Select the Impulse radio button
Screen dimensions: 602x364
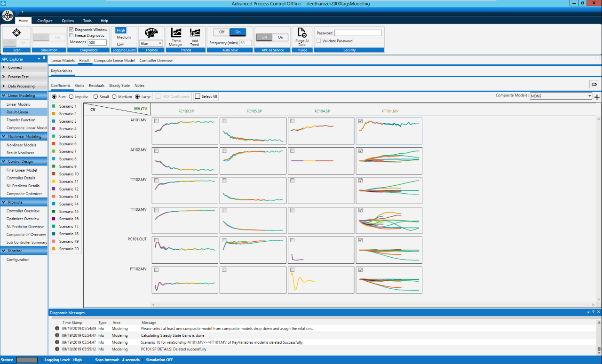coord(71,97)
